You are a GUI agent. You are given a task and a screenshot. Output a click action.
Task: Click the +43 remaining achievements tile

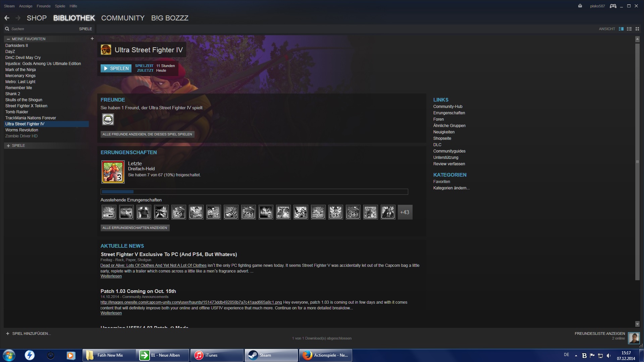point(405,212)
